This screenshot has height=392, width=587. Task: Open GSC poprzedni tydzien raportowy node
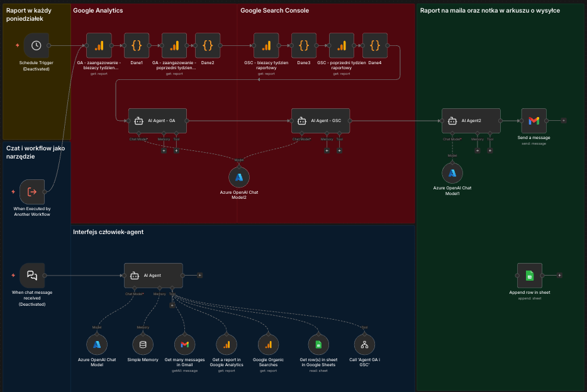point(342,46)
